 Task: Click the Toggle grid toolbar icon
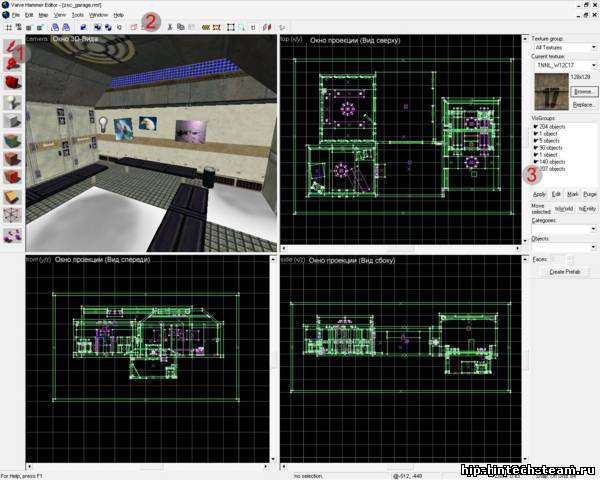pyautogui.click(x=8, y=27)
